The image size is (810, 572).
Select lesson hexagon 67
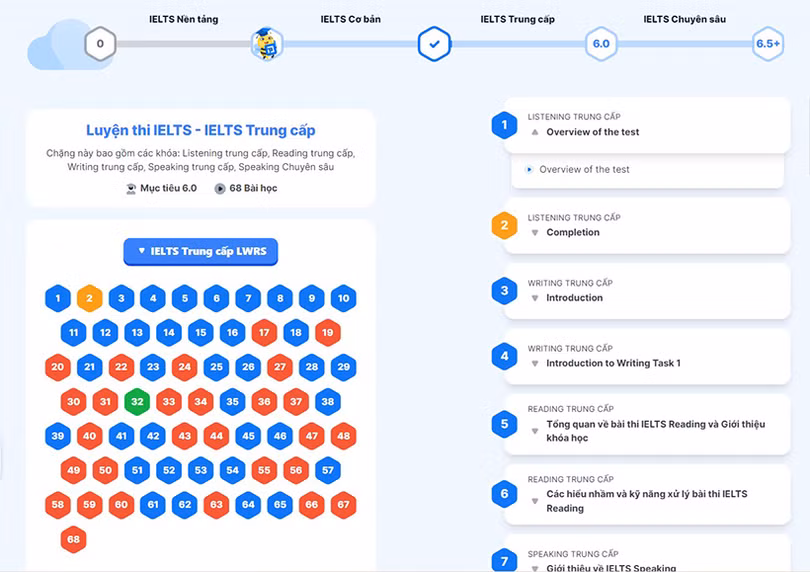coord(344,505)
